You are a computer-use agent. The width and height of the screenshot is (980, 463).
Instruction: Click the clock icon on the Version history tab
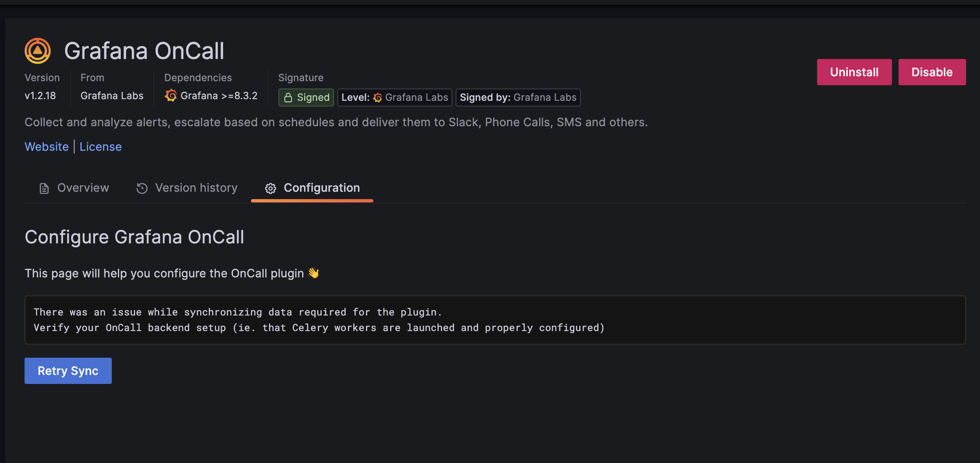[x=142, y=188]
